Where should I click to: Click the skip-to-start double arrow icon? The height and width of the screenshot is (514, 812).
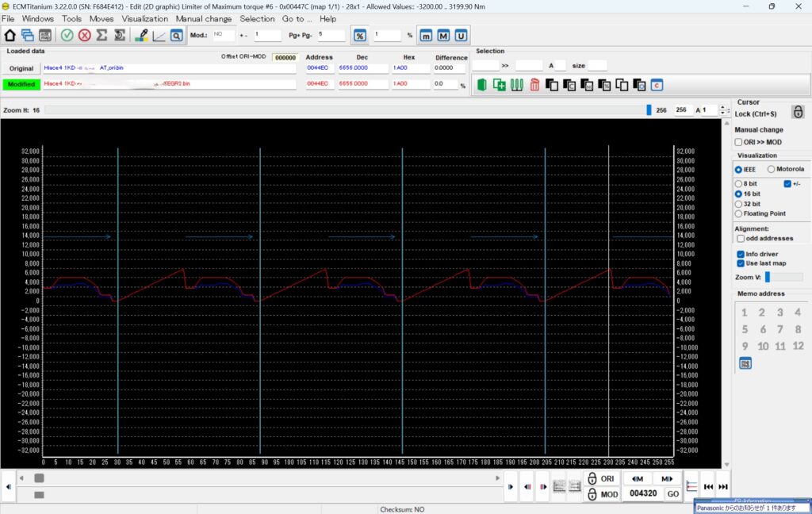pos(708,486)
